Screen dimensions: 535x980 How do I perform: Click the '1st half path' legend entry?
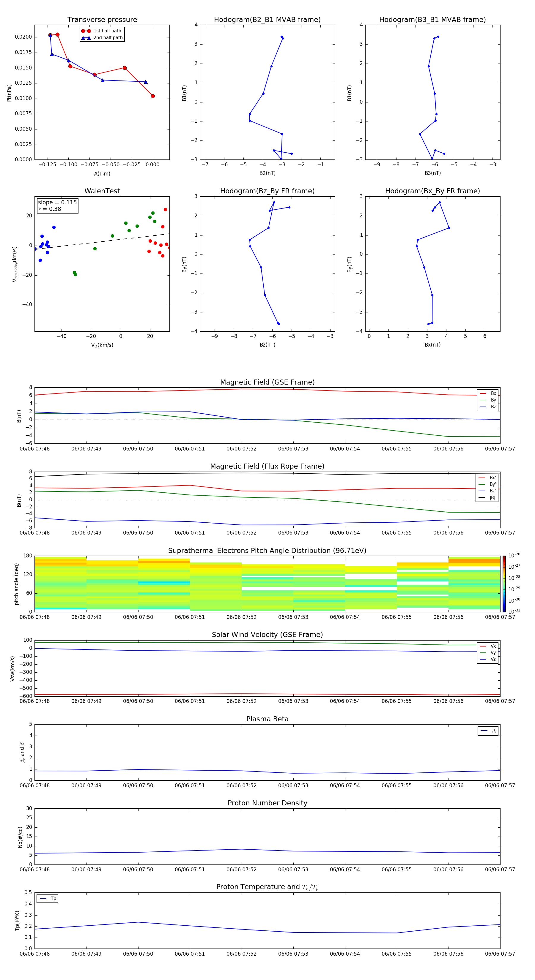tap(101, 31)
